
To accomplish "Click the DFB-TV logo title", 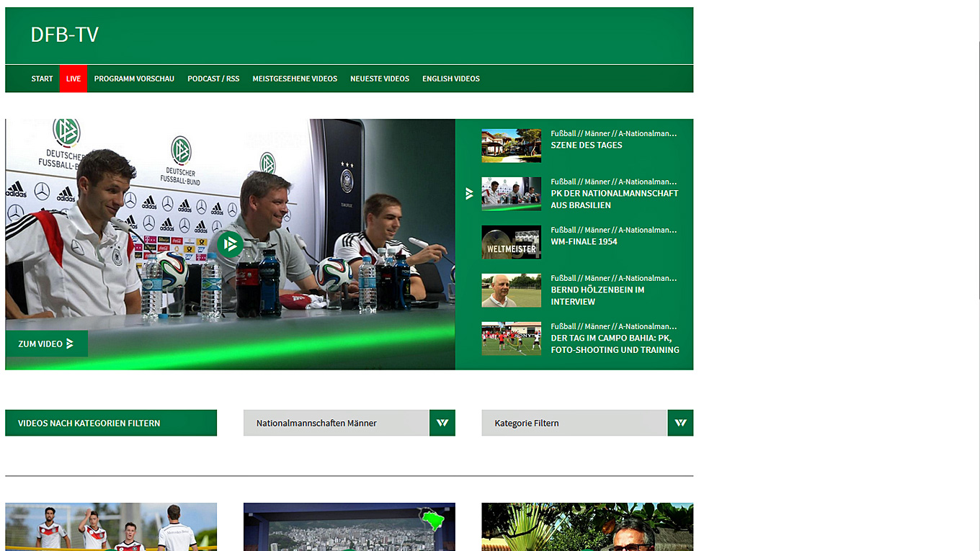I will tap(64, 35).
